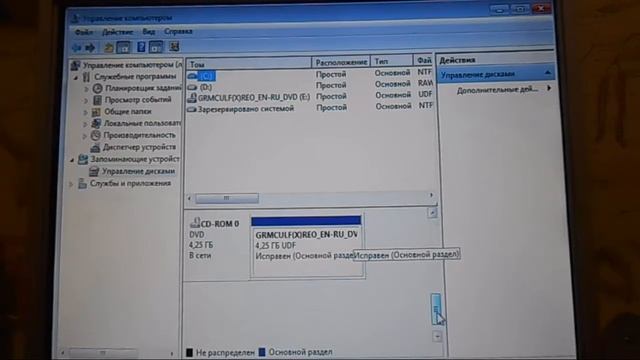Click the rightmost toolbar icon
Image resolution: width=640 pixels, height=360 pixels.
(x=174, y=47)
